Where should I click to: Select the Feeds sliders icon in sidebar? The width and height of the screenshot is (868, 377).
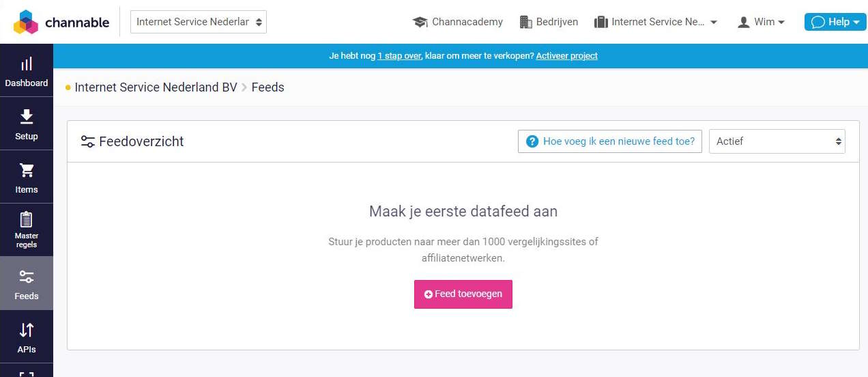27,277
